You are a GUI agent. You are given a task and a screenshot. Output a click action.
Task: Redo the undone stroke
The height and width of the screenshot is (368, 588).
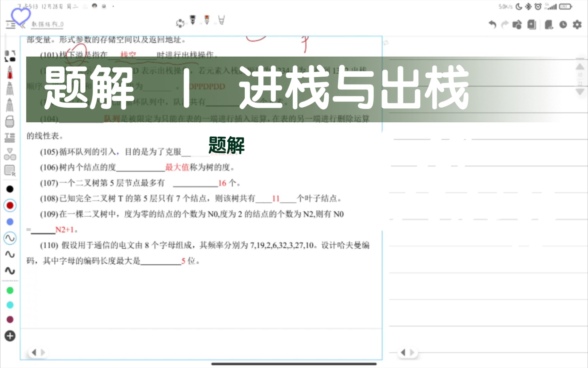[x=505, y=25]
